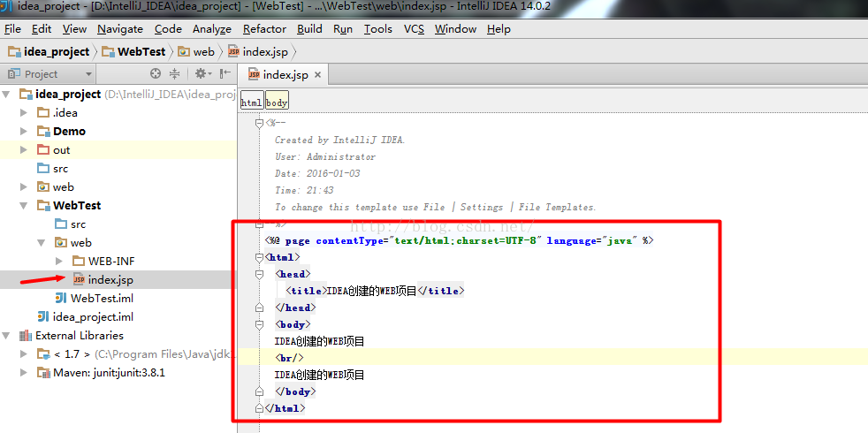868x433 pixels.
Task: Select the WEB-INF folder
Action: [103, 262]
